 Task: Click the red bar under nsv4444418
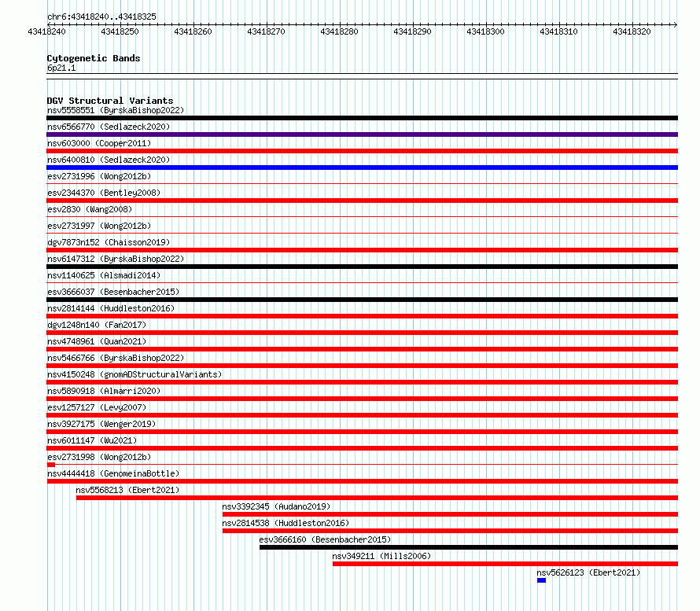[x=362, y=481]
